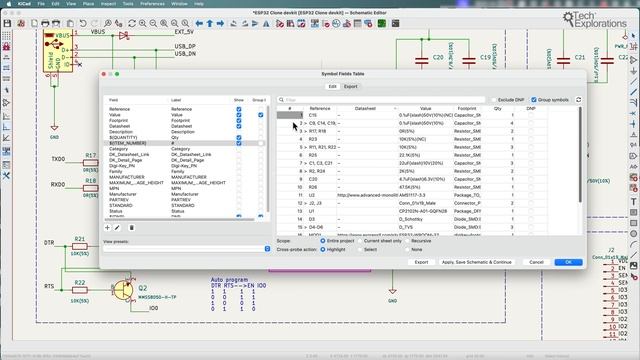Open the Tools menu
The width and height of the screenshot is (640, 360).
pyautogui.click(x=128, y=4)
